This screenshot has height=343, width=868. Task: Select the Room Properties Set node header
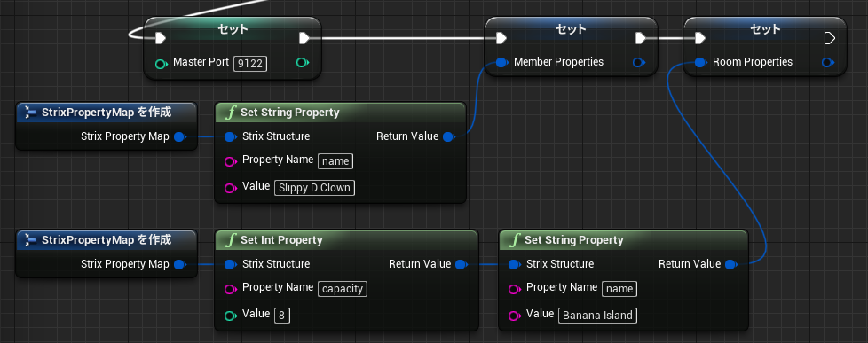(765, 30)
